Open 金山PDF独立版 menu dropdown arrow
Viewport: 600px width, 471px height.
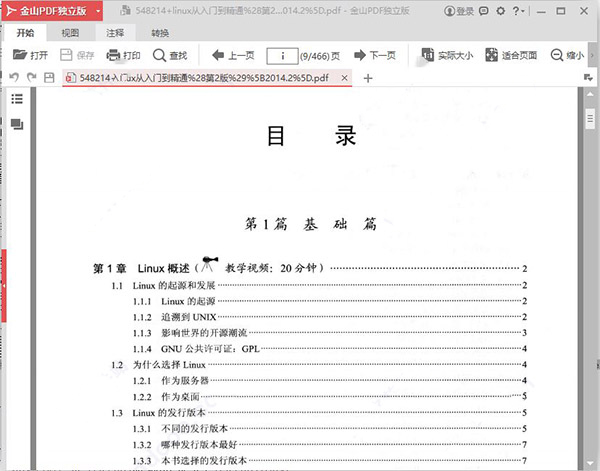[x=98, y=11]
